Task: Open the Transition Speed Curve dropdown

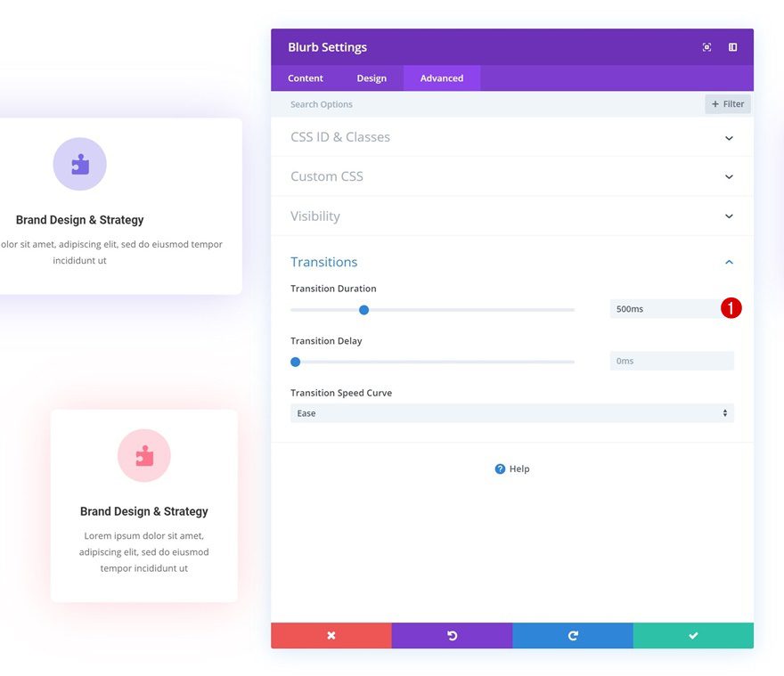Action: tap(511, 413)
